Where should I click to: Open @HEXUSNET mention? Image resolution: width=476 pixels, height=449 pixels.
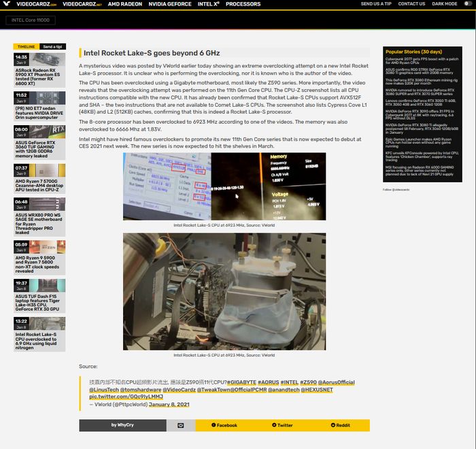(x=317, y=389)
